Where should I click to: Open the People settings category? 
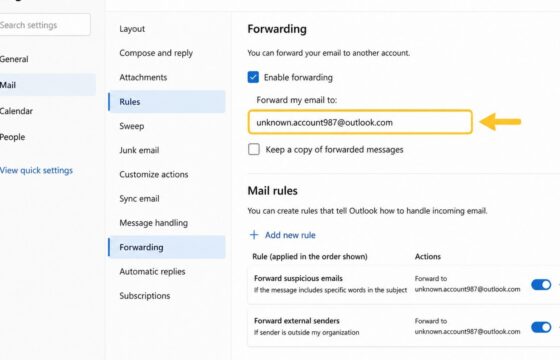12,137
